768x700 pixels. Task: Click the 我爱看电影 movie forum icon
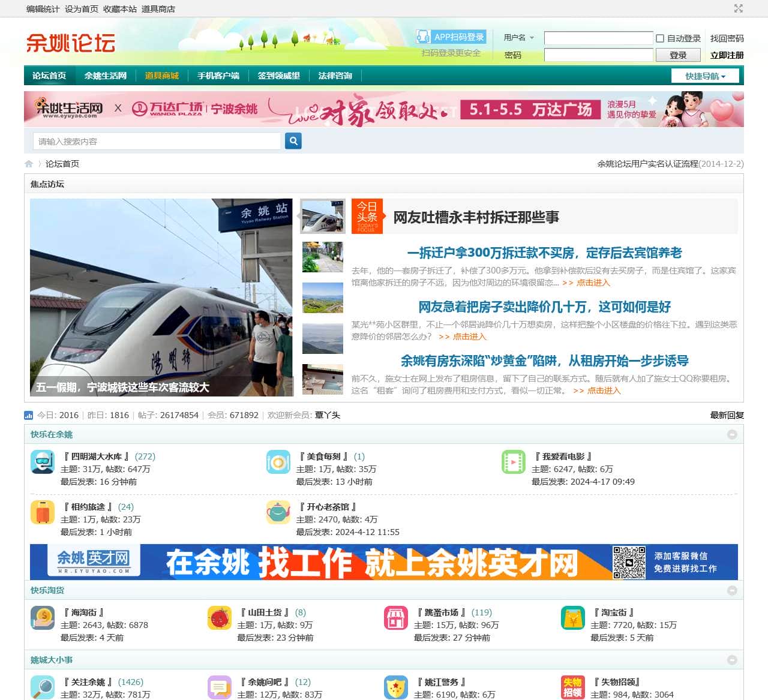click(513, 462)
